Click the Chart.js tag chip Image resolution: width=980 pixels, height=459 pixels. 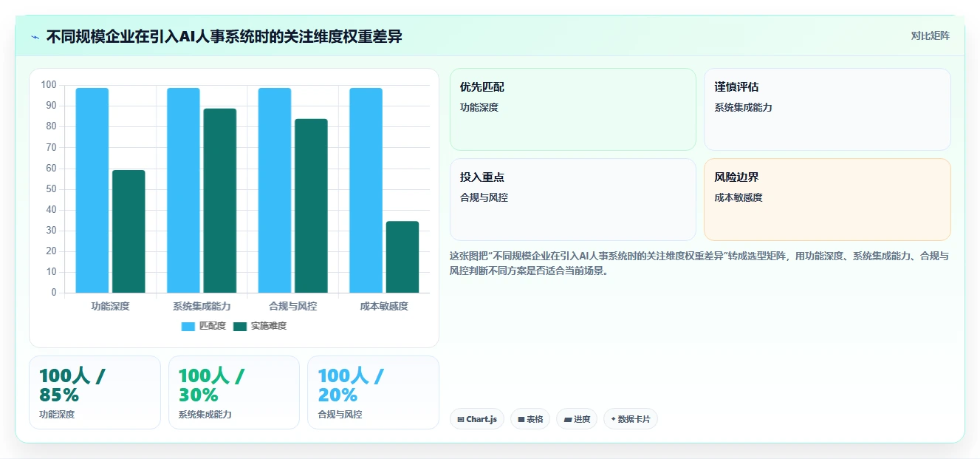[x=477, y=419]
